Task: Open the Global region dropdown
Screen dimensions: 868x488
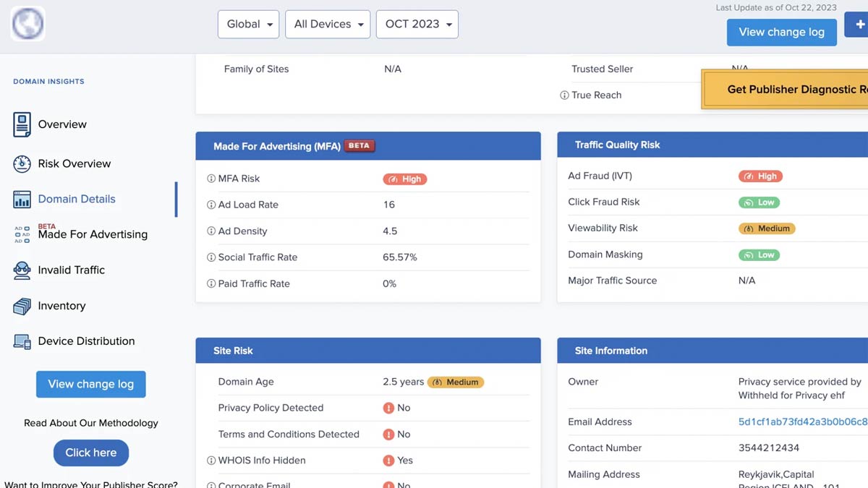Action: (x=249, y=25)
